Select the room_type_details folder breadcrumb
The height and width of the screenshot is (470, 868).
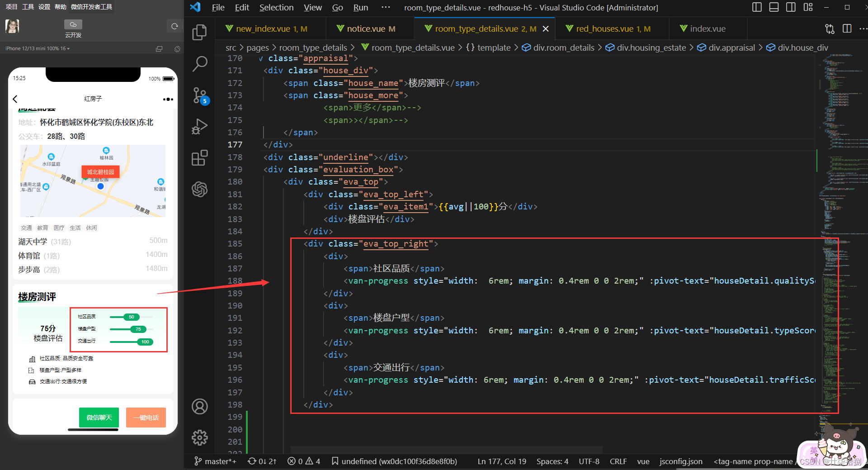(x=313, y=47)
